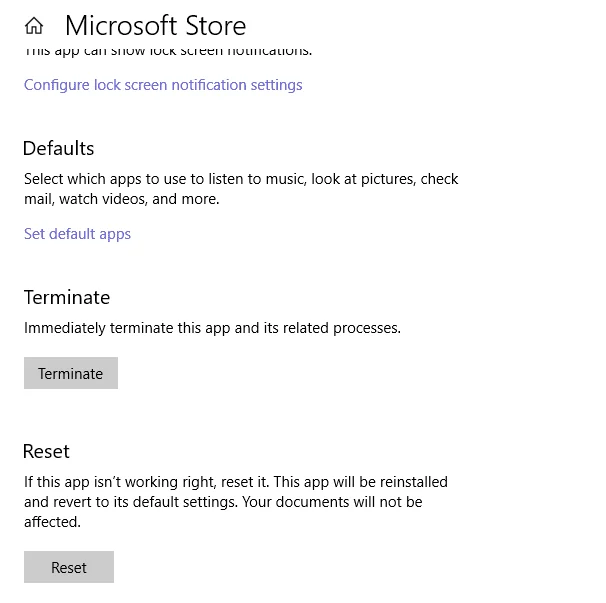
Task: Click text 'Immediately terminate this app and its related processes.'
Action: [212, 328]
